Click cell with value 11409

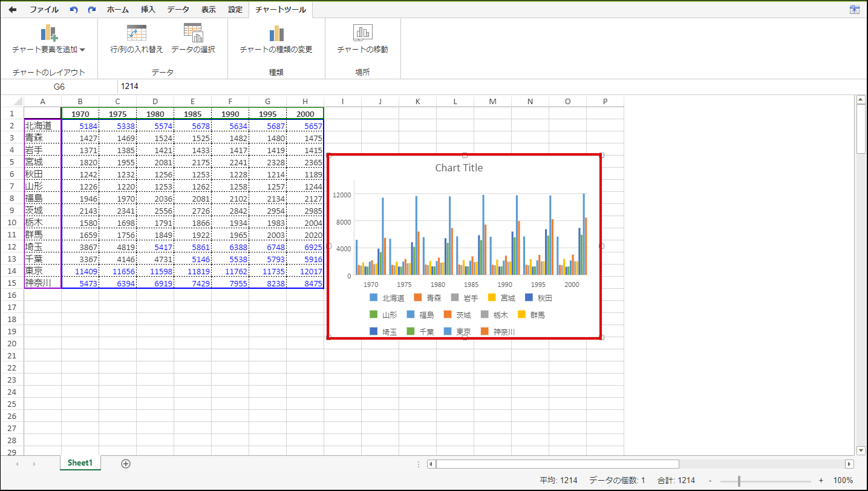coord(80,271)
